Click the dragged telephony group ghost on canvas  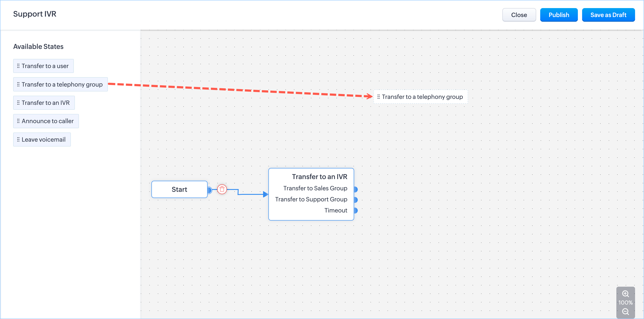(420, 97)
